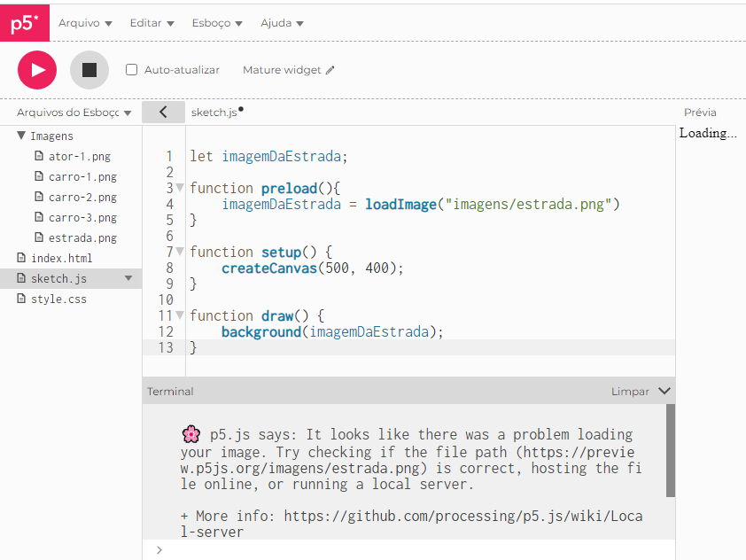Click the file icon beside carro-3.png

(39, 217)
